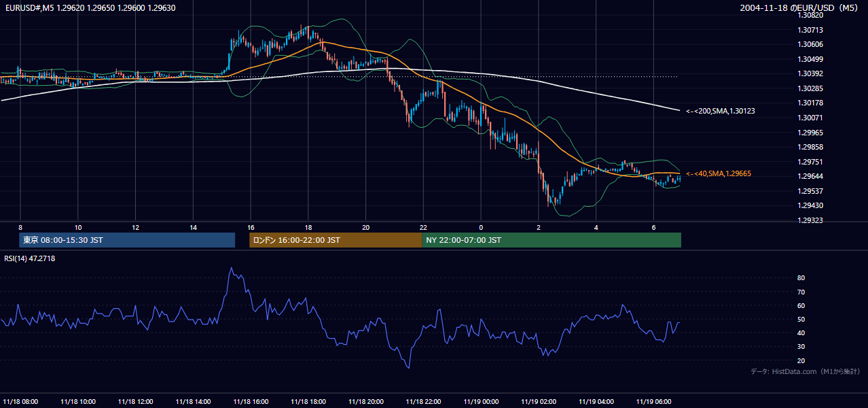This screenshot has width=868, height=408.
Task: Click the 11/18 12:00 time axis label
Action: pos(135,401)
